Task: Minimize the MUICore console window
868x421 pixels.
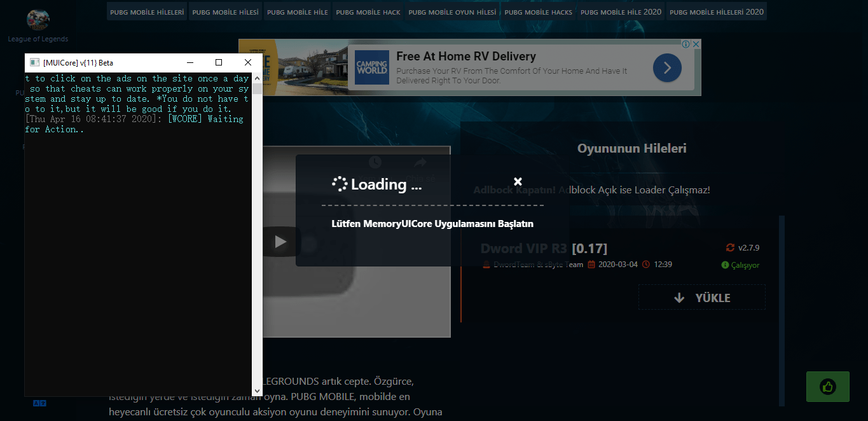Action: (x=189, y=62)
